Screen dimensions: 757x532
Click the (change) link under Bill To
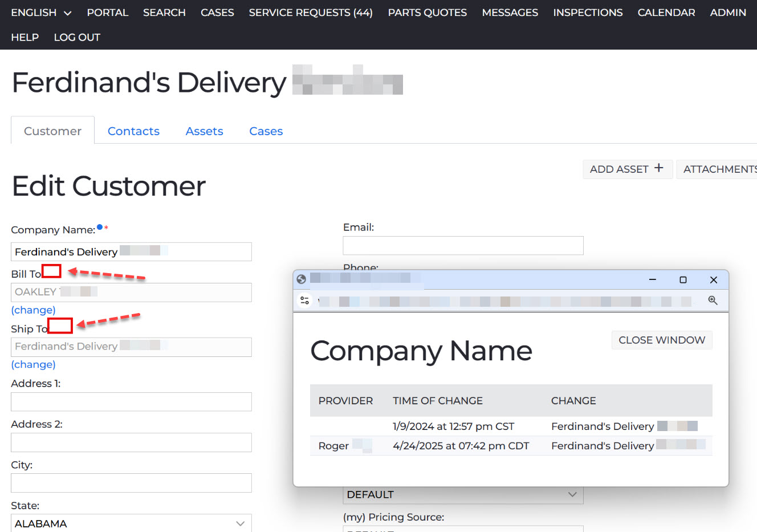click(x=33, y=310)
